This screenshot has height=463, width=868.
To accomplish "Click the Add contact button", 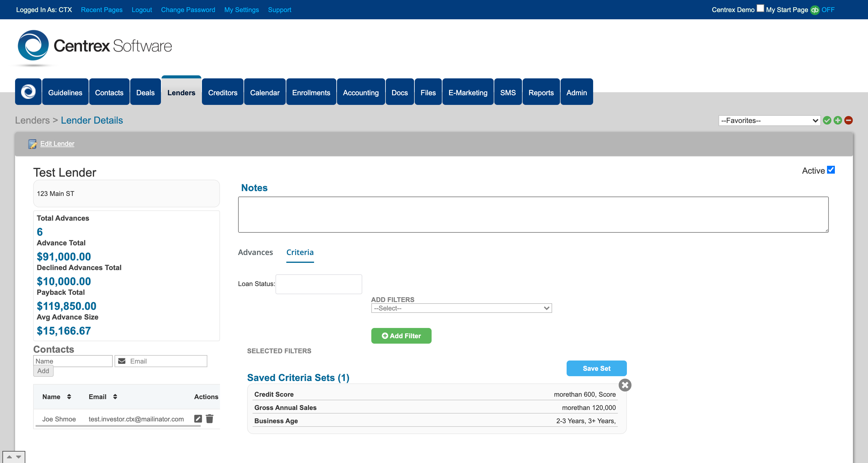I will pyautogui.click(x=43, y=371).
